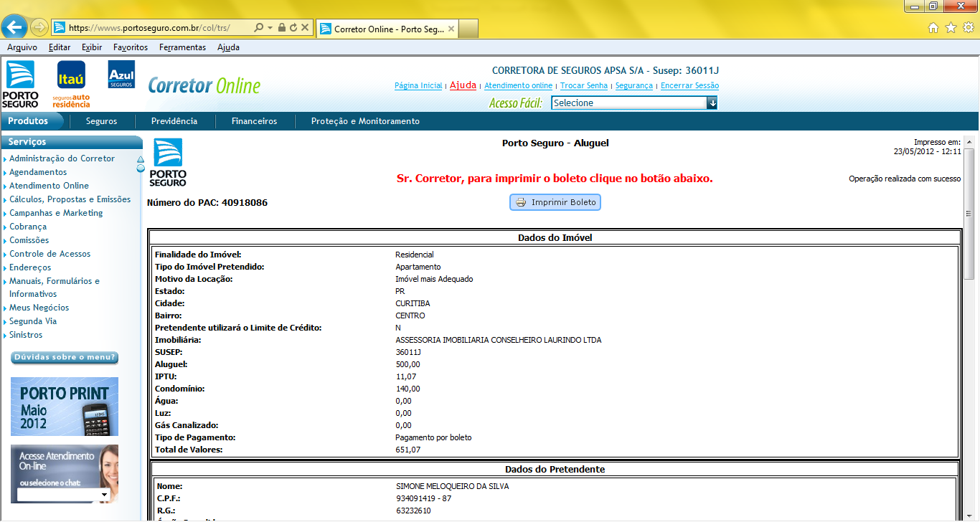Click the refresh icon in address bar
Screen dimensions: 980x522
293,28
